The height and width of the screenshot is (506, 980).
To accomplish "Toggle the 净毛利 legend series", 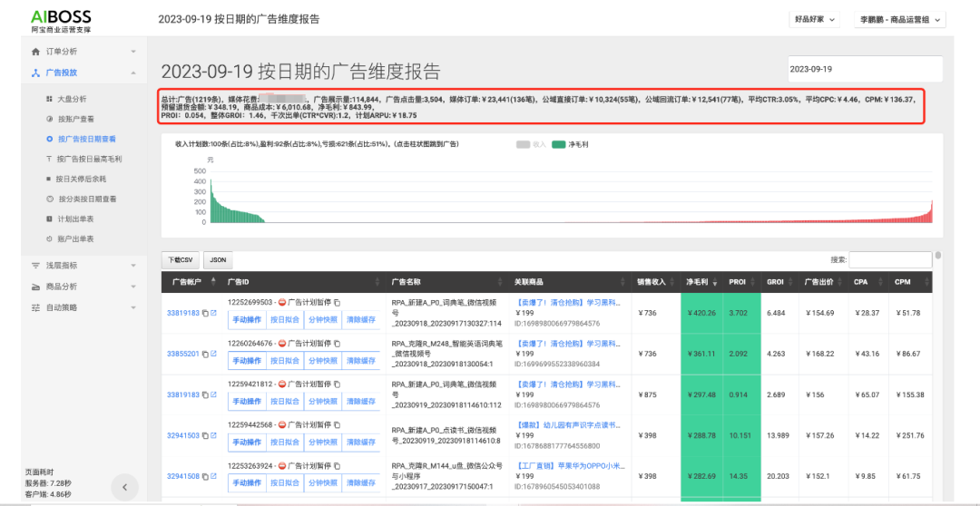I will pyautogui.click(x=572, y=144).
